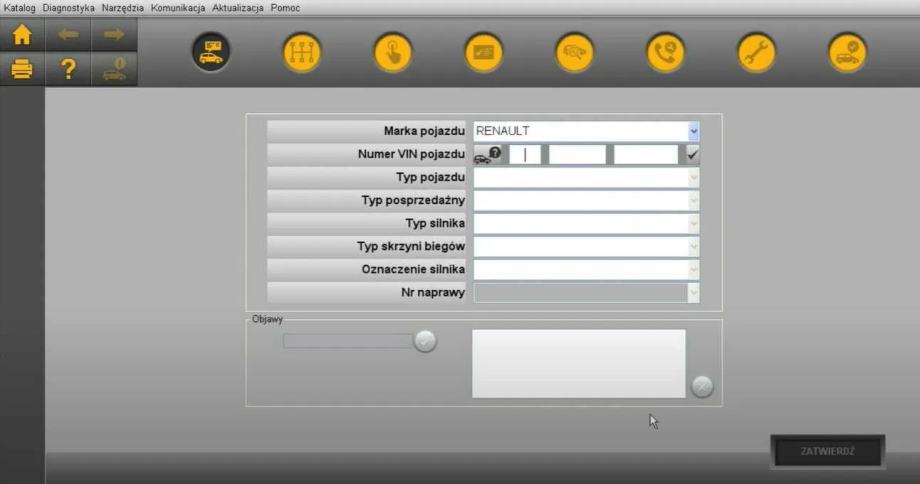Screen dimensions: 920x484
Task: Expand the Typ pojazdu dropdown
Action: click(694, 177)
